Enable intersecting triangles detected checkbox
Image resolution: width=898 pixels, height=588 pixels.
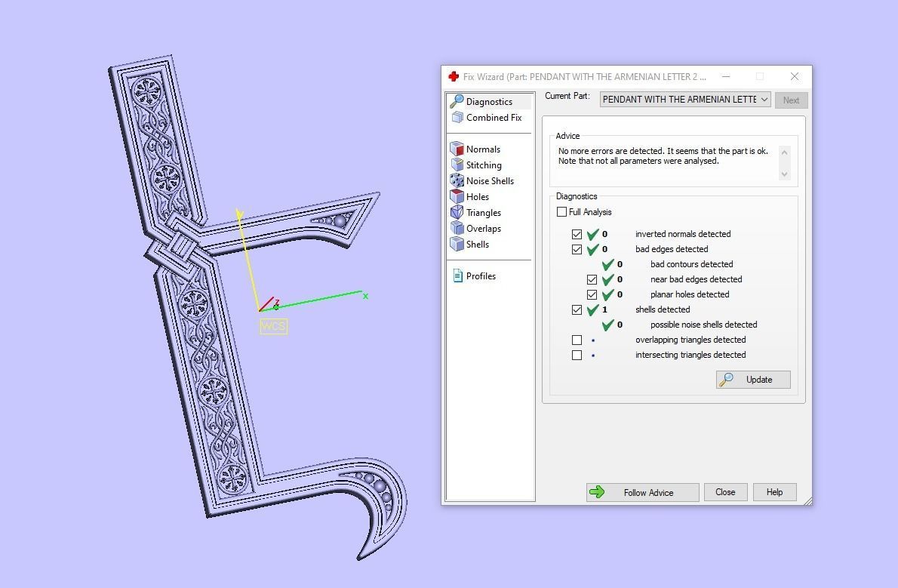[577, 355]
